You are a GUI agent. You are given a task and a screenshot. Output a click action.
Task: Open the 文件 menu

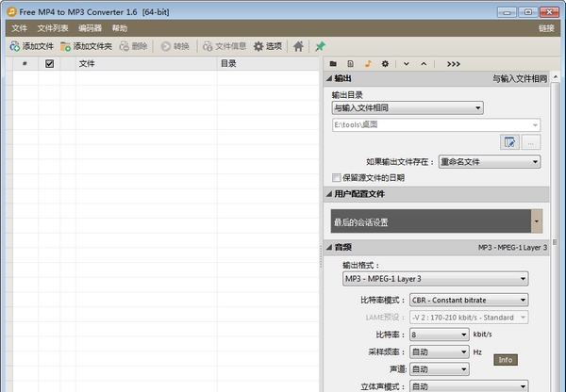[x=19, y=28]
